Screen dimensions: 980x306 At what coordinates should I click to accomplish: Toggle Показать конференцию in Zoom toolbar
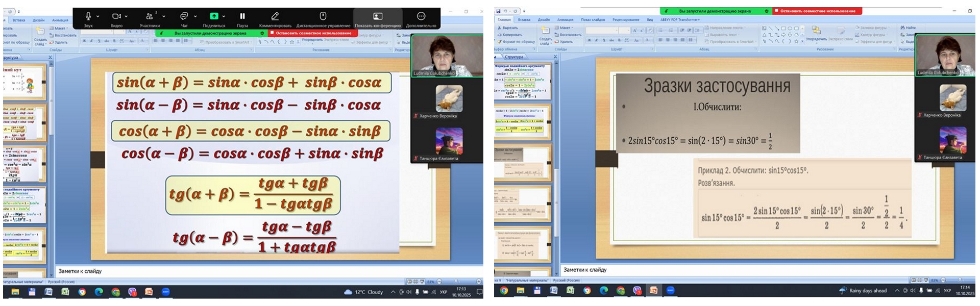coord(378,16)
